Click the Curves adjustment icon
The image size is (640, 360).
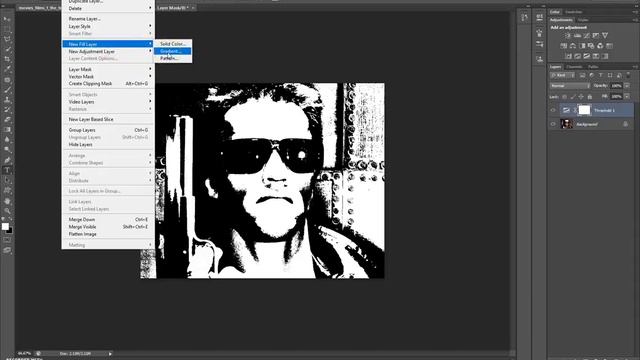click(x=587, y=36)
